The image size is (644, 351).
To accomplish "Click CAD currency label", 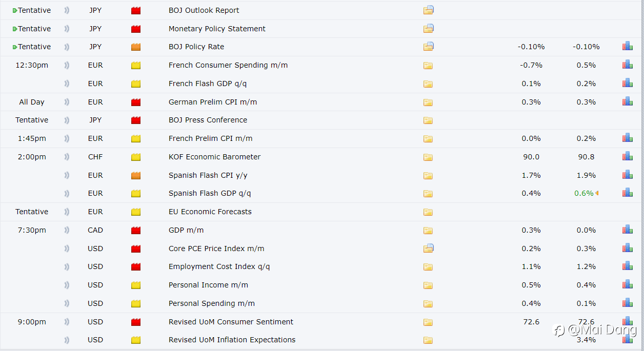I will [x=95, y=230].
